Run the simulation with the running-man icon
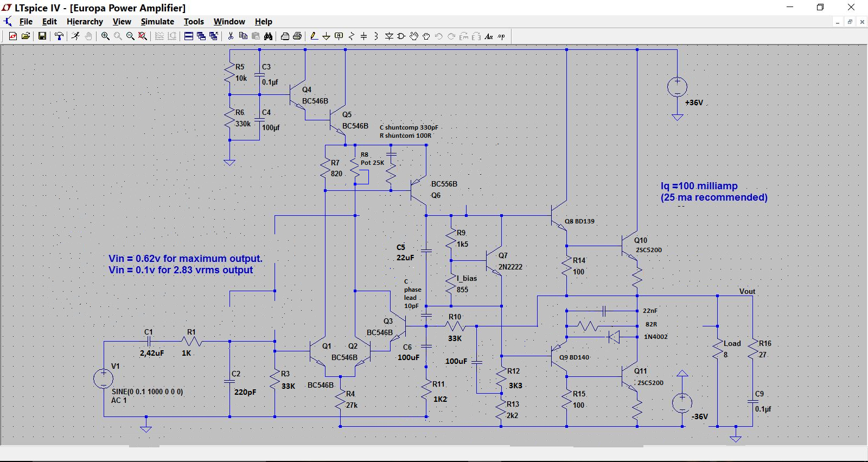The width and height of the screenshot is (868, 462). [x=75, y=36]
